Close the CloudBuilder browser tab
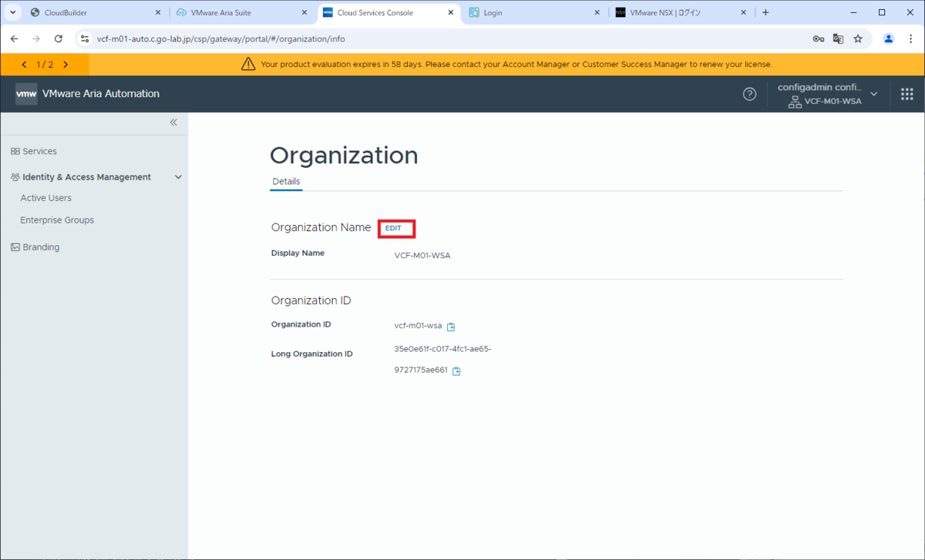Image resolution: width=925 pixels, height=560 pixels. (x=157, y=13)
